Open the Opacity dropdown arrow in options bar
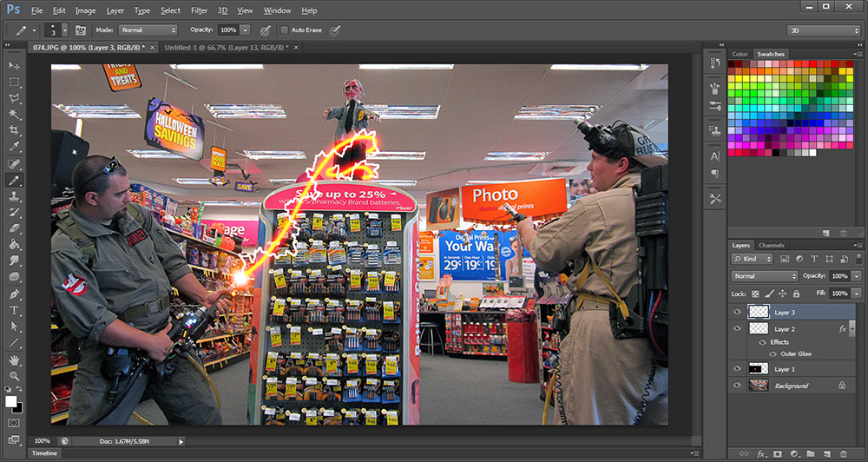Image resolution: width=868 pixels, height=462 pixels. click(x=246, y=30)
